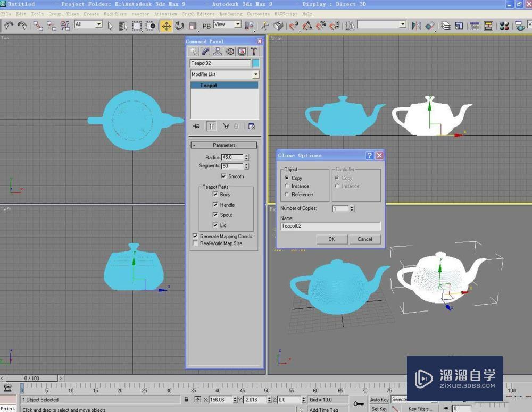Select the Select Object arrow tool

pos(111,25)
